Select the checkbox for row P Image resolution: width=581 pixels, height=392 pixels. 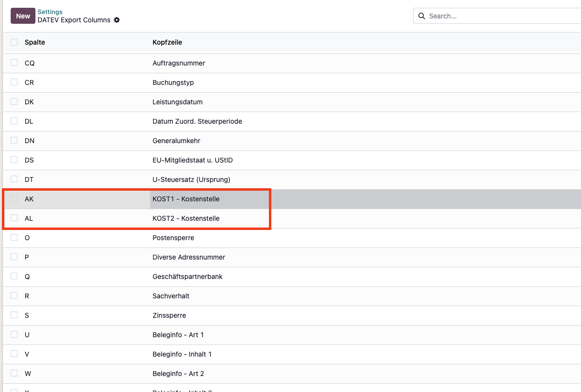click(x=14, y=257)
